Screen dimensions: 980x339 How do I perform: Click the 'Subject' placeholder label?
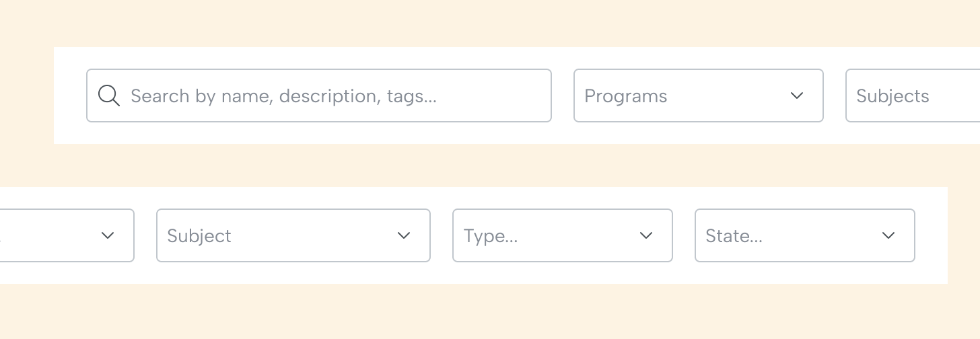[199, 236]
